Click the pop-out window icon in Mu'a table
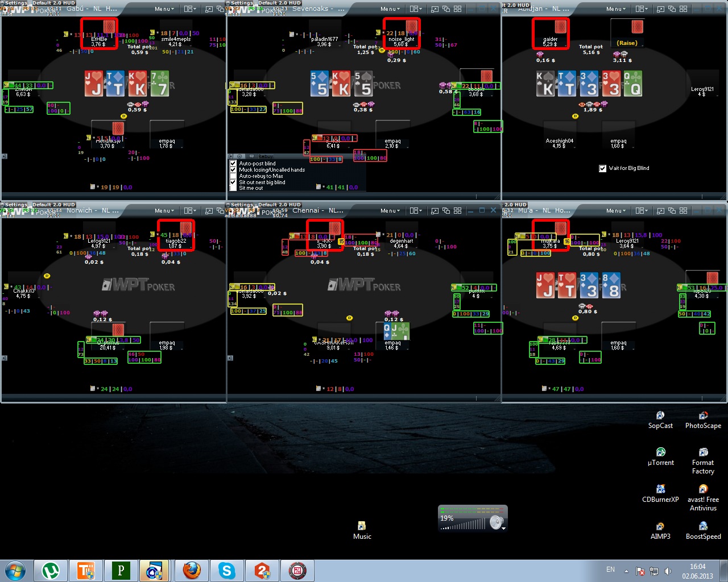Screen dimensions: 728x582 (660, 211)
